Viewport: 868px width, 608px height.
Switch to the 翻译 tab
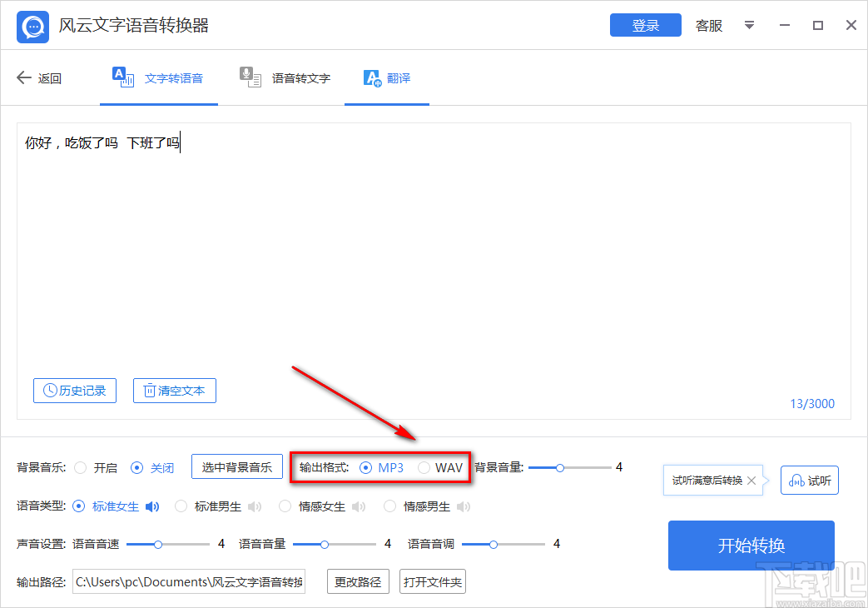tap(387, 77)
